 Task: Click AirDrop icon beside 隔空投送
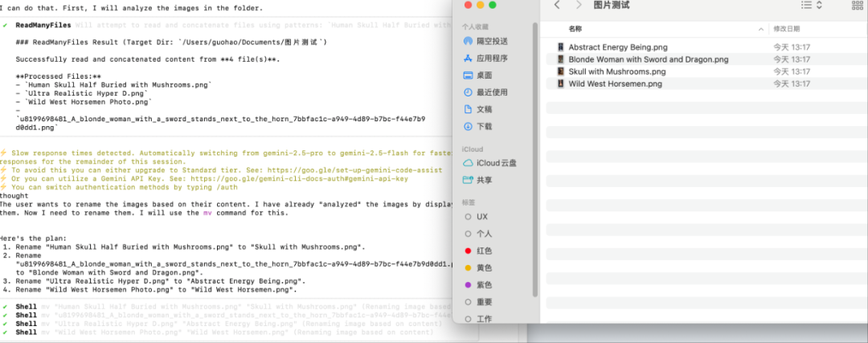point(468,42)
